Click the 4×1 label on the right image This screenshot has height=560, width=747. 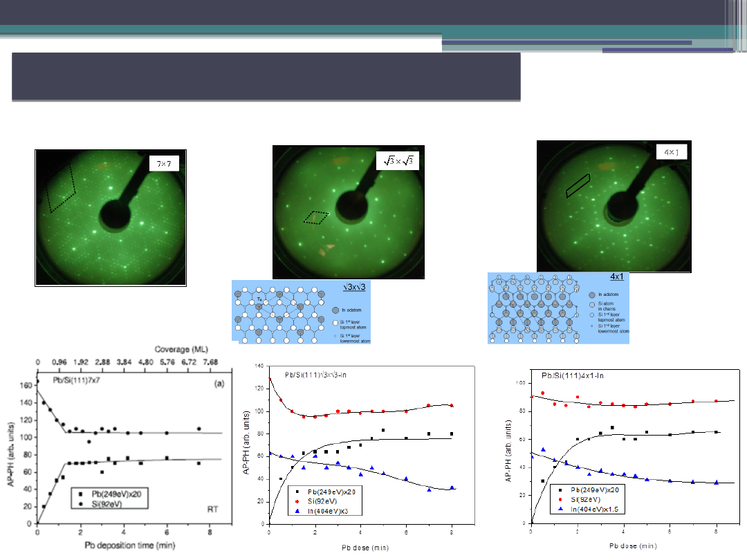click(x=671, y=151)
